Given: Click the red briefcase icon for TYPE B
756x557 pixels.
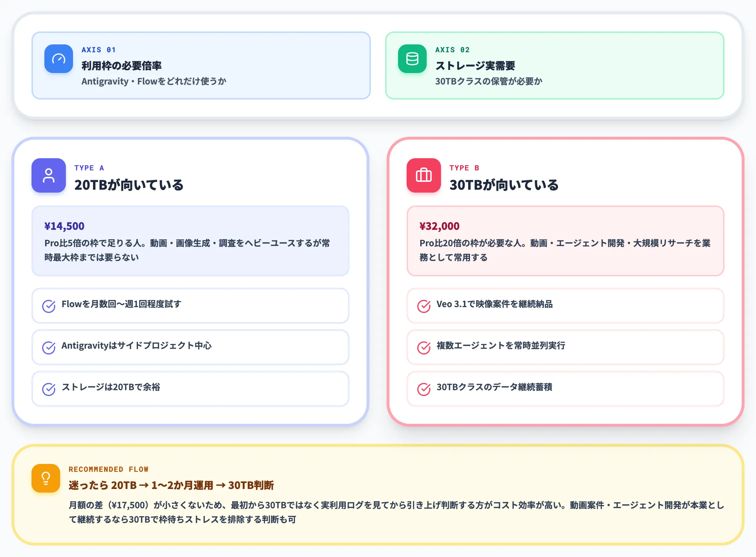Looking at the screenshot, I should tap(424, 175).
